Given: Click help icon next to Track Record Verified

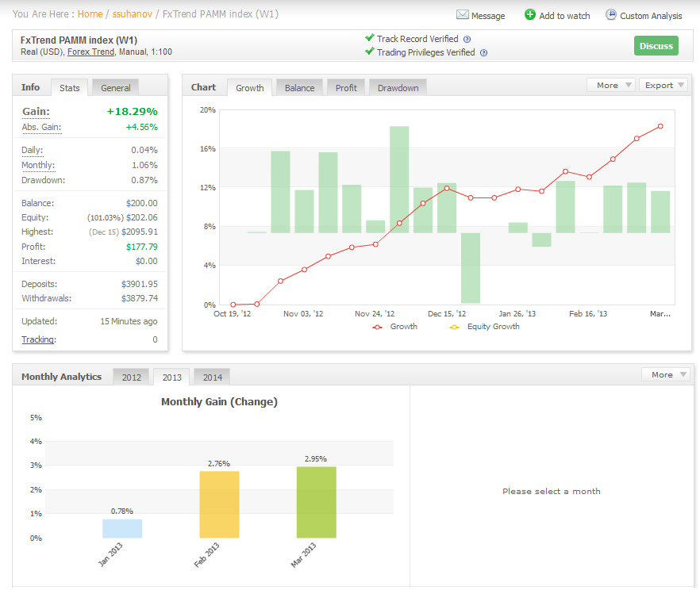Looking at the screenshot, I should click(467, 39).
